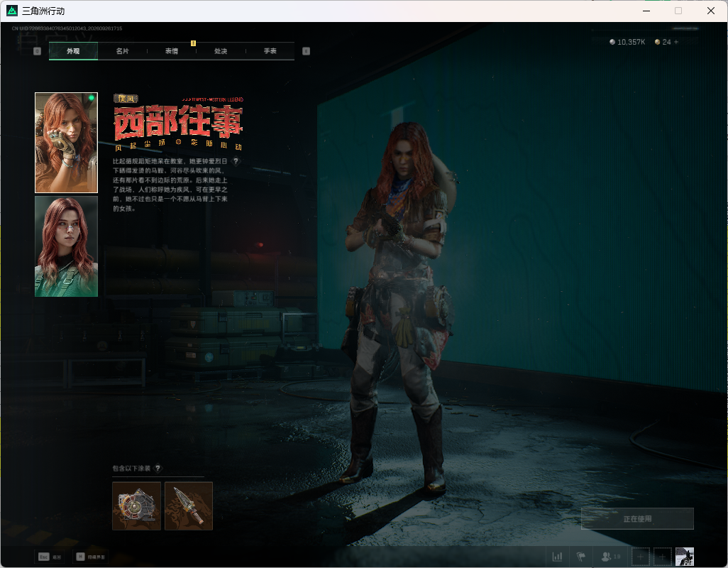
Task: Click the 10,357K currency balance
Action: click(627, 43)
